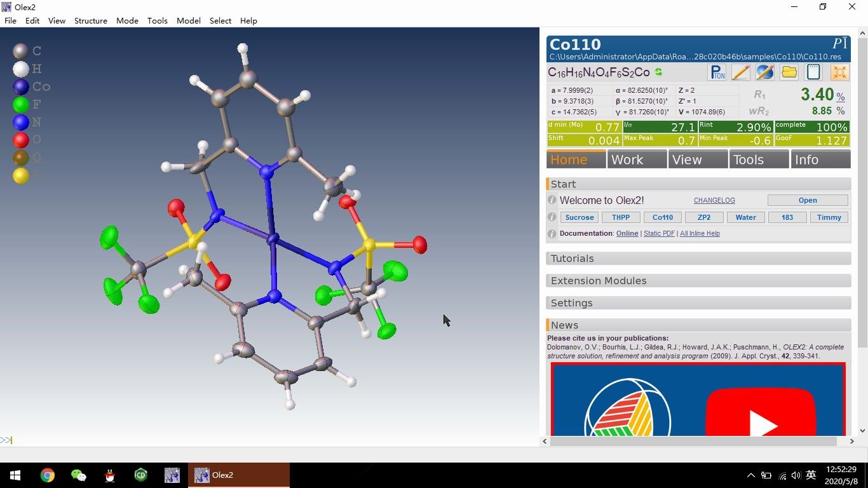Click the yellow S legend sphere
Image resolution: width=868 pixels, height=488 pixels.
20,175
